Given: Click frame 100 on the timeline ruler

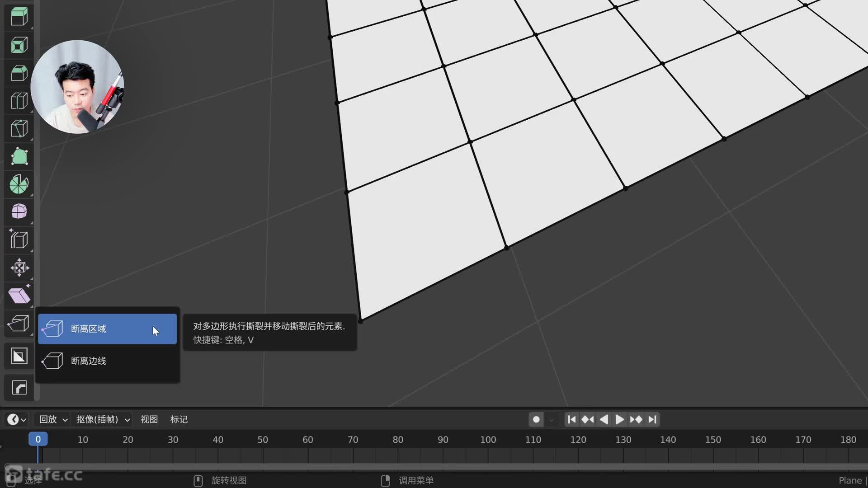Looking at the screenshot, I should tap(488, 440).
